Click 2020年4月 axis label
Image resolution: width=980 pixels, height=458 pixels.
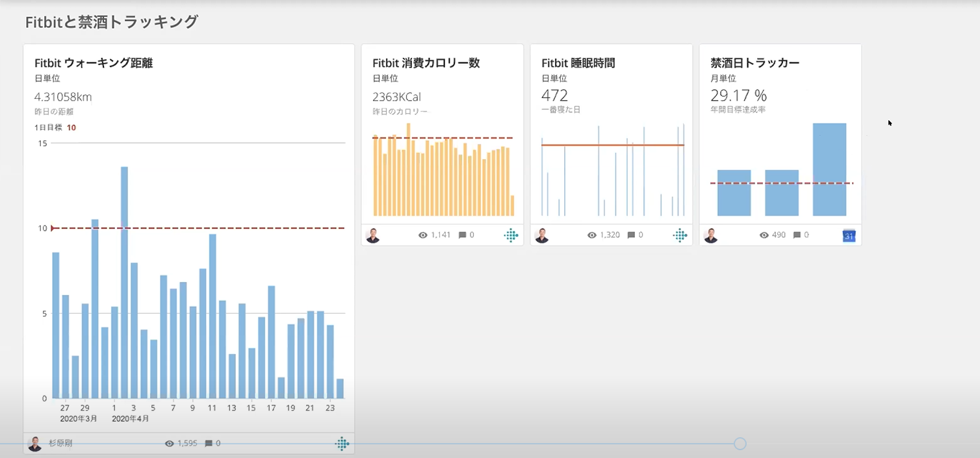coord(130,419)
